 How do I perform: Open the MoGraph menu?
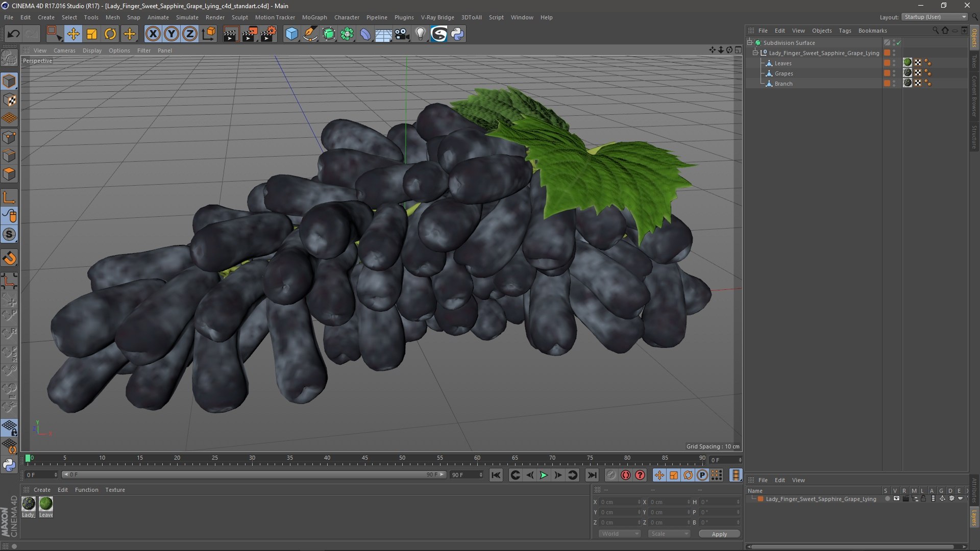314,17
